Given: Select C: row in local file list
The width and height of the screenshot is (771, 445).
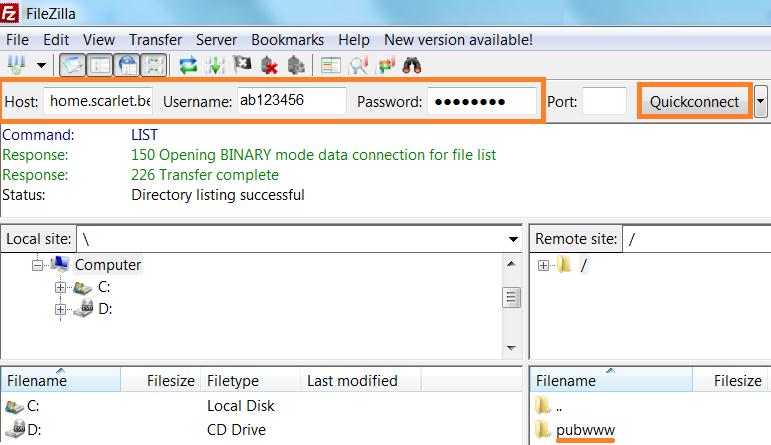Looking at the screenshot, I should tap(261, 406).
